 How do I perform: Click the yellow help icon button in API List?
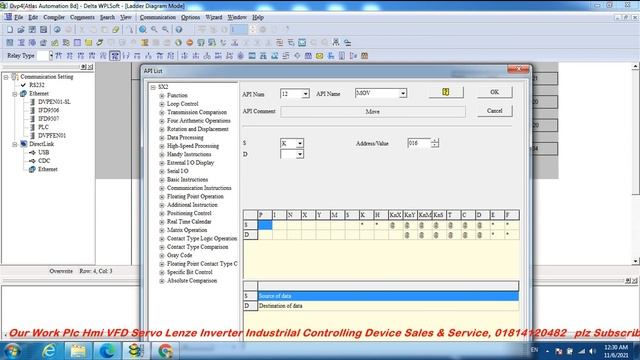[x=446, y=92]
